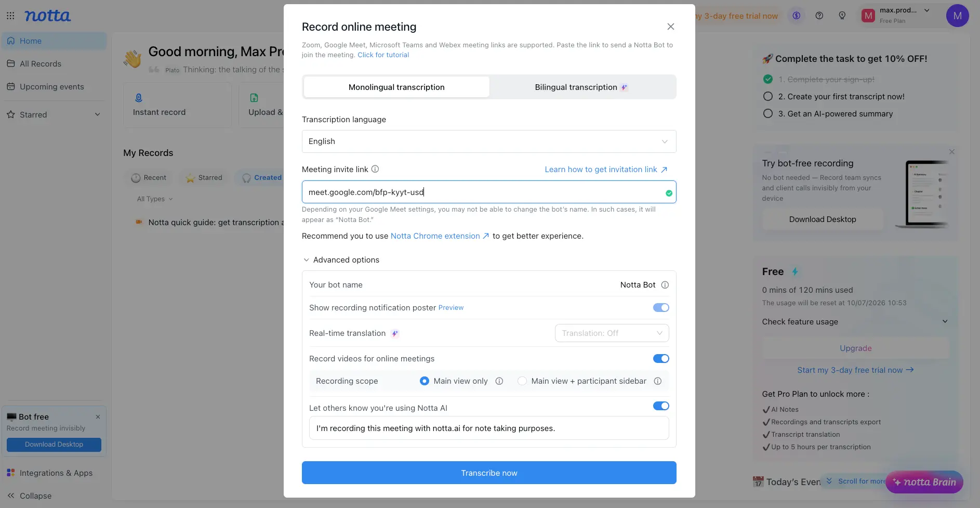980x508 pixels.
Task: Open the All Types filter dropdown
Action: click(x=155, y=199)
